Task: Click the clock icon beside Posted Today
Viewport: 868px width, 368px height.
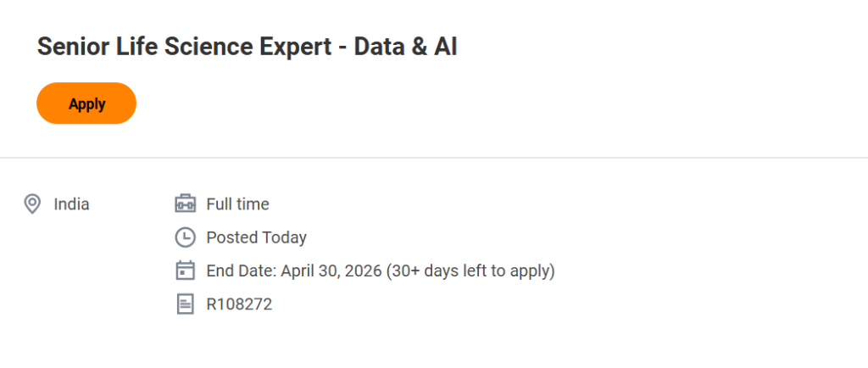Action: [x=185, y=237]
